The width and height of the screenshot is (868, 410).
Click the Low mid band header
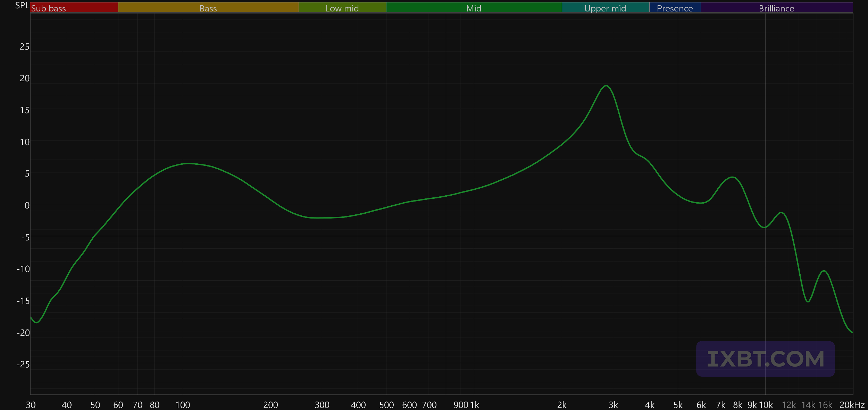pyautogui.click(x=342, y=8)
